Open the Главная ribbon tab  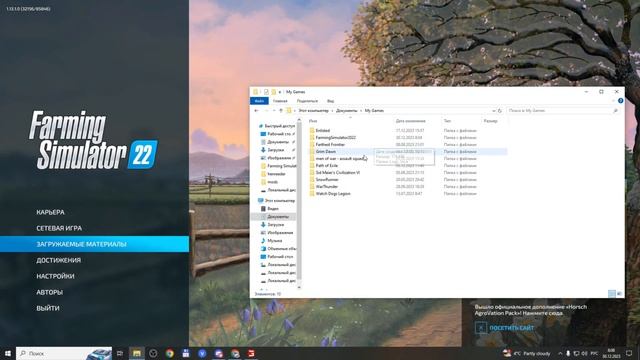coord(280,101)
